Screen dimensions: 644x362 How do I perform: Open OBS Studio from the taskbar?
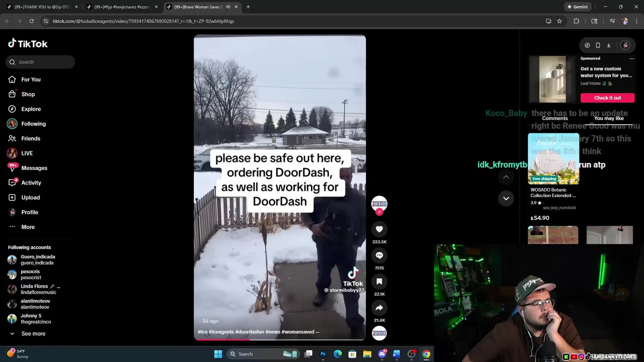coord(412,354)
